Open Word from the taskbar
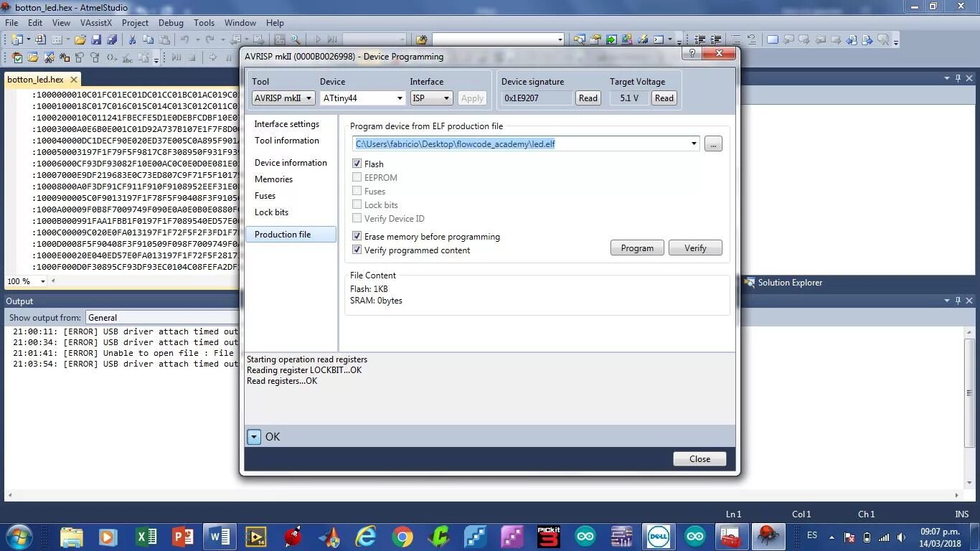 coord(220,537)
